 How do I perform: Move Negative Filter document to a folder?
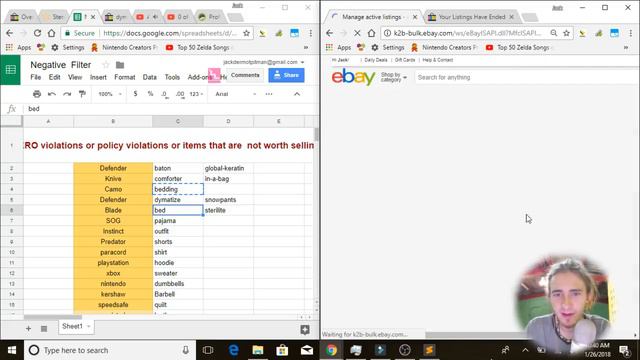tap(120, 65)
